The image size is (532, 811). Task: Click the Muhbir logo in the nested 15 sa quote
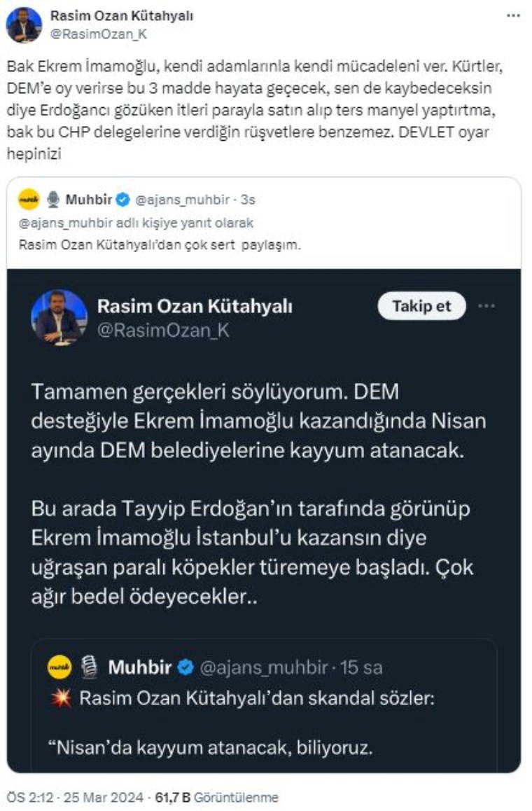tap(59, 667)
